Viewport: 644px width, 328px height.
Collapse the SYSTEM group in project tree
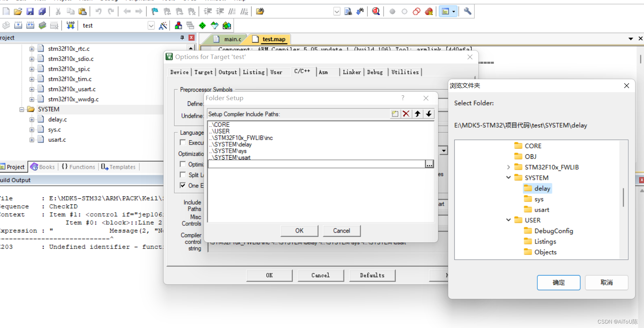coord(22,109)
